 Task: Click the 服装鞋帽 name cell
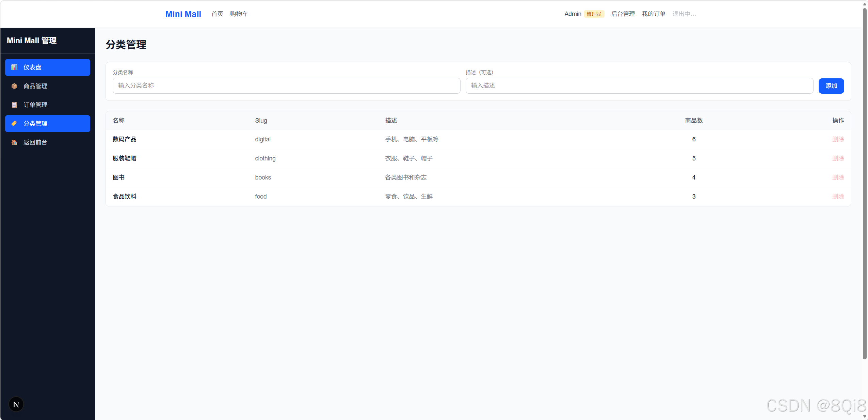125,158
